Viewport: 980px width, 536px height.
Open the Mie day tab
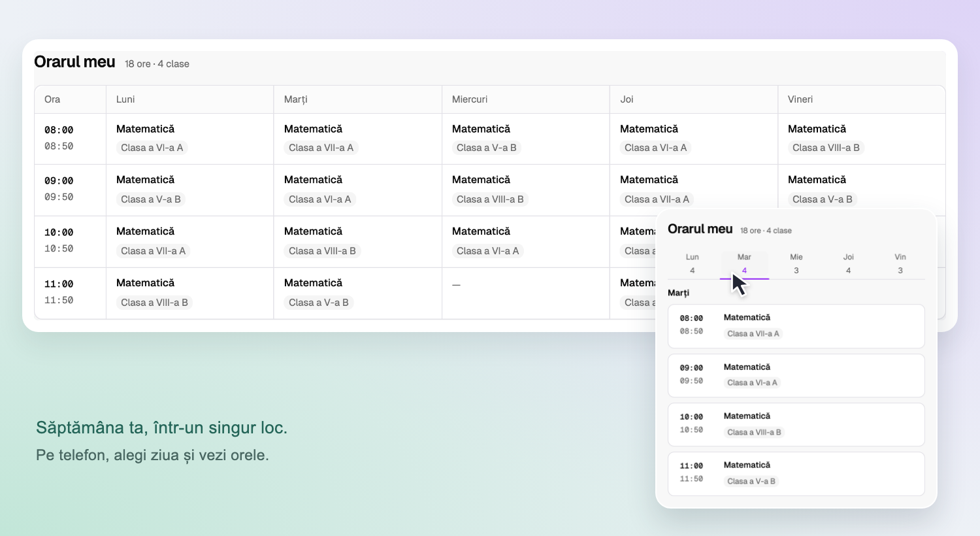tap(796, 263)
